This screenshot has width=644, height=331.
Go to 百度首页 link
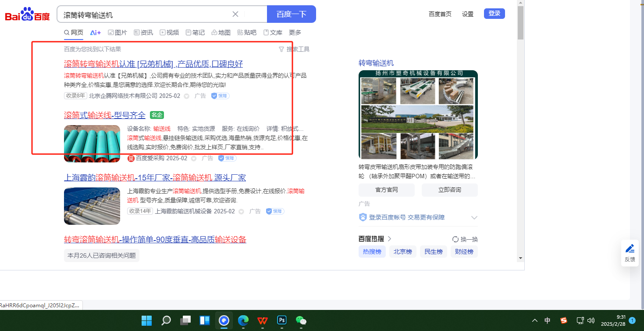[x=440, y=14]
